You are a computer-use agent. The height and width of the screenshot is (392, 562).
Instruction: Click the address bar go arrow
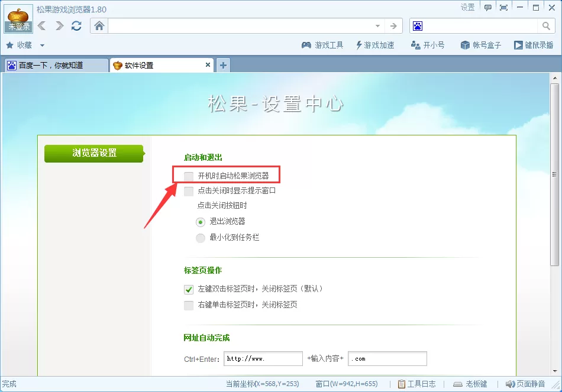tap(393, 26)
